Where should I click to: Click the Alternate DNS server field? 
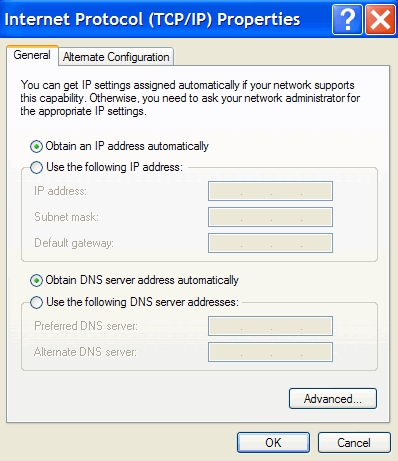point(270,352)
